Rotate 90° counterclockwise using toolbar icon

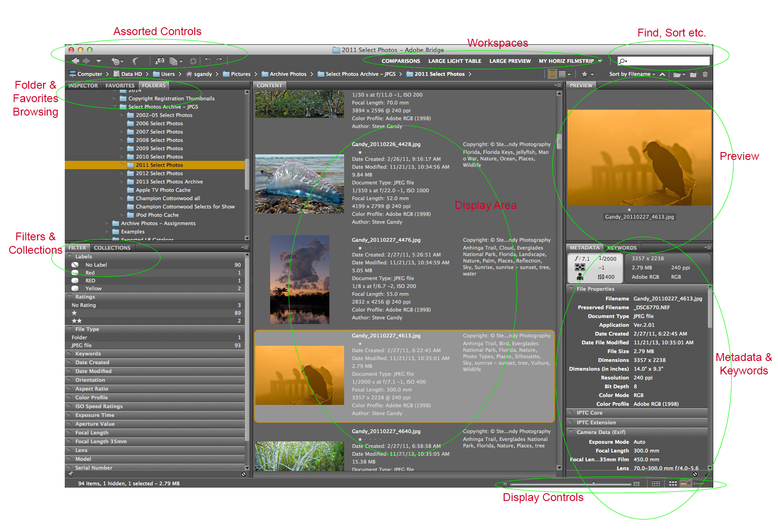[208, 61]
